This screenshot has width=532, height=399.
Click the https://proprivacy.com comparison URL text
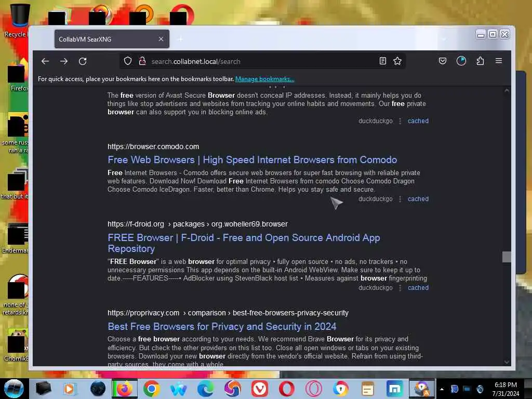click(228, 313)
